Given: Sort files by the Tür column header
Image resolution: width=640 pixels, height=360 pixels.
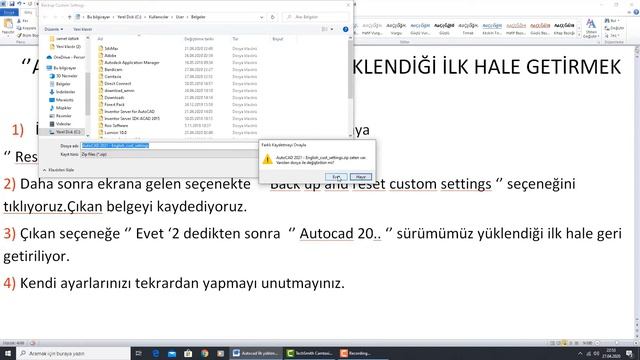Looking at the screenshot, I should tap(236, 39).
